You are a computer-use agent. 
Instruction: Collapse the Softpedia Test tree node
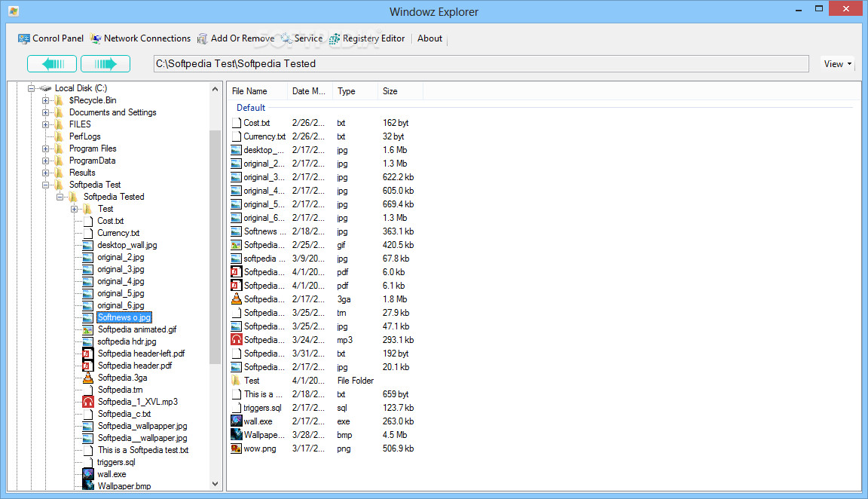tap(45, 185)
